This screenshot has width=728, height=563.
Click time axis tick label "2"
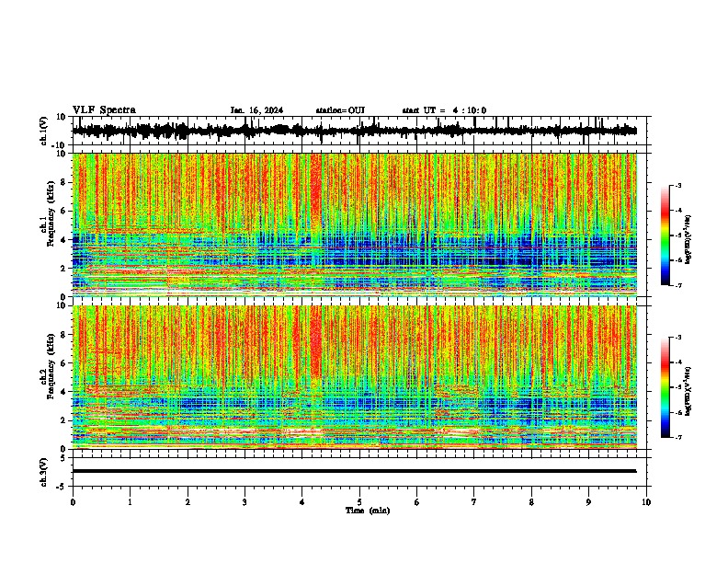[188, 502]
